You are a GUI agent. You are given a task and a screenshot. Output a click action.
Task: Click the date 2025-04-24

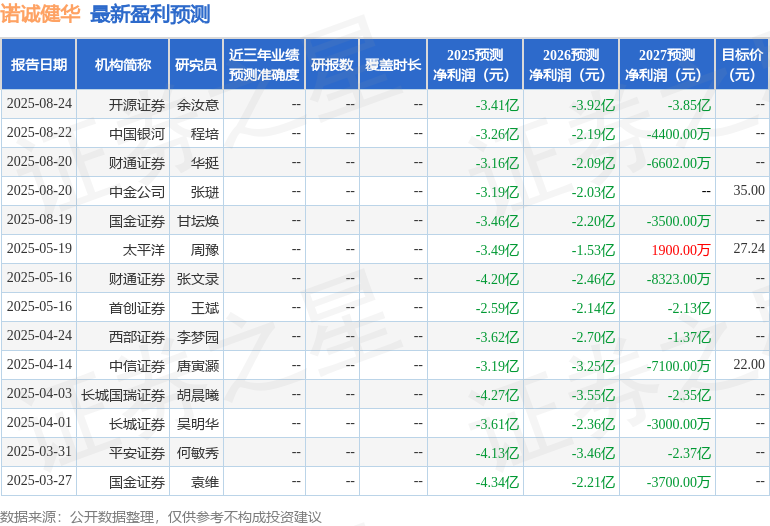[x=39, y=335]
